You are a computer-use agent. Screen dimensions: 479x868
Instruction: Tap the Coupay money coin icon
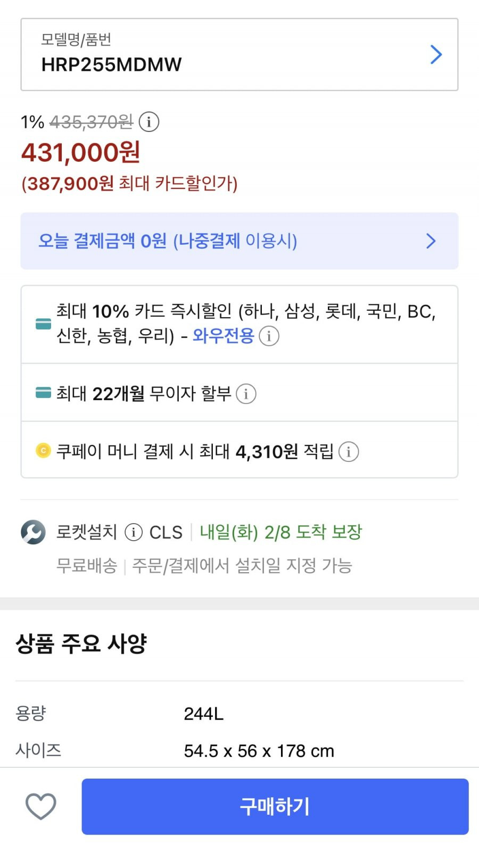click(x=43, y=451)
